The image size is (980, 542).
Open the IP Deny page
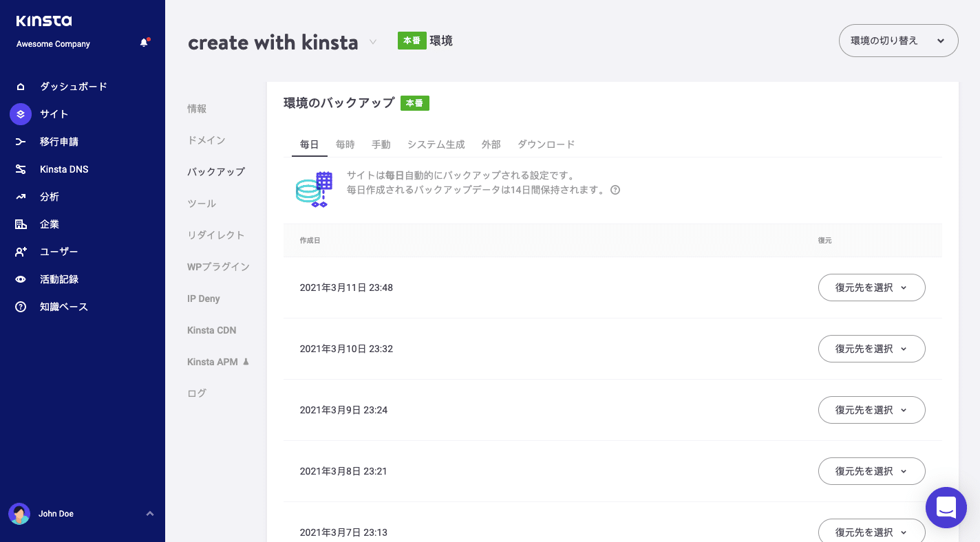pos(203,298)
